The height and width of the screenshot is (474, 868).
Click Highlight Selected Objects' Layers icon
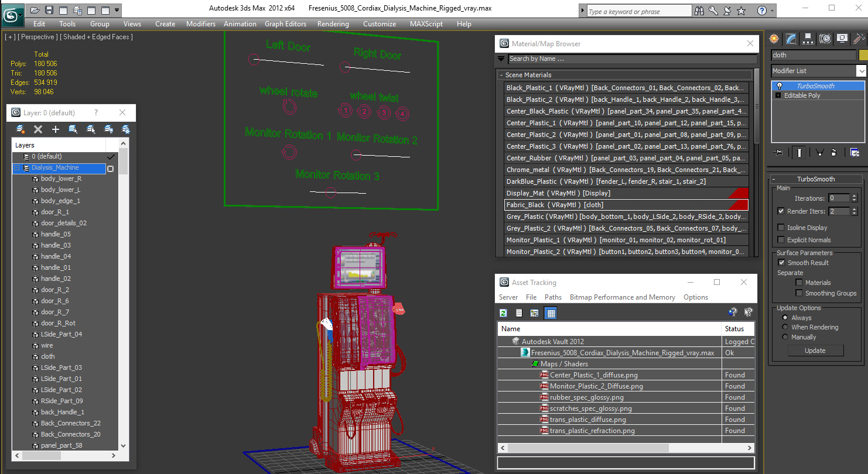(x=91, y=129)
